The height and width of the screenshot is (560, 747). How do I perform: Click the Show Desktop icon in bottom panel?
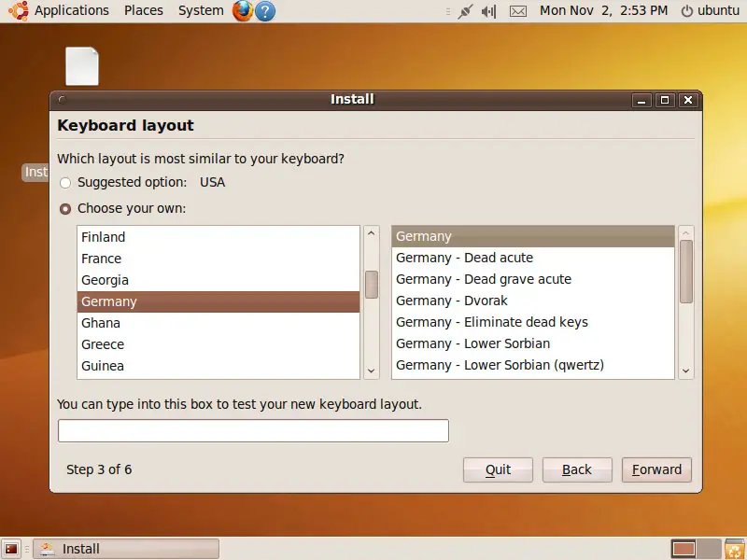pyautogui.click(x=11, y=549)
